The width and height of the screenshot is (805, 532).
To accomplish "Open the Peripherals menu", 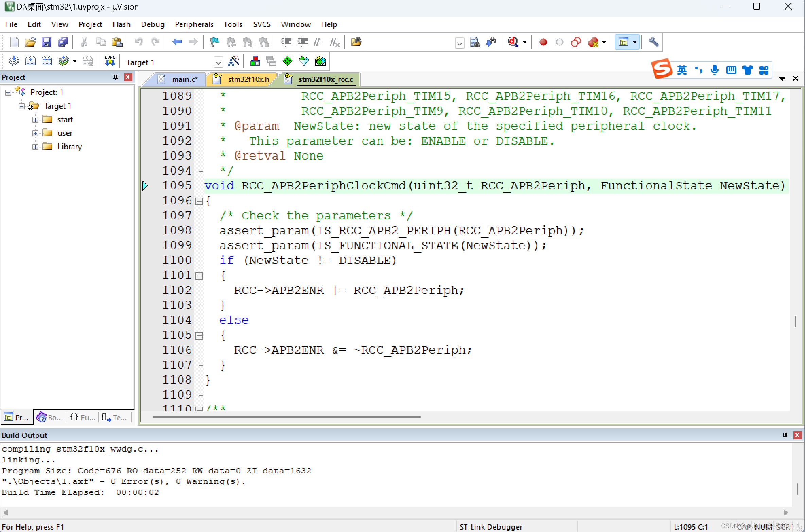I will tap(194, 24).
